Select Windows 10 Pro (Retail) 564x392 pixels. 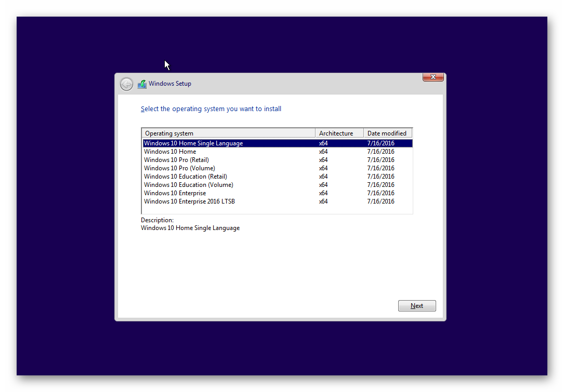click(278, 160)
